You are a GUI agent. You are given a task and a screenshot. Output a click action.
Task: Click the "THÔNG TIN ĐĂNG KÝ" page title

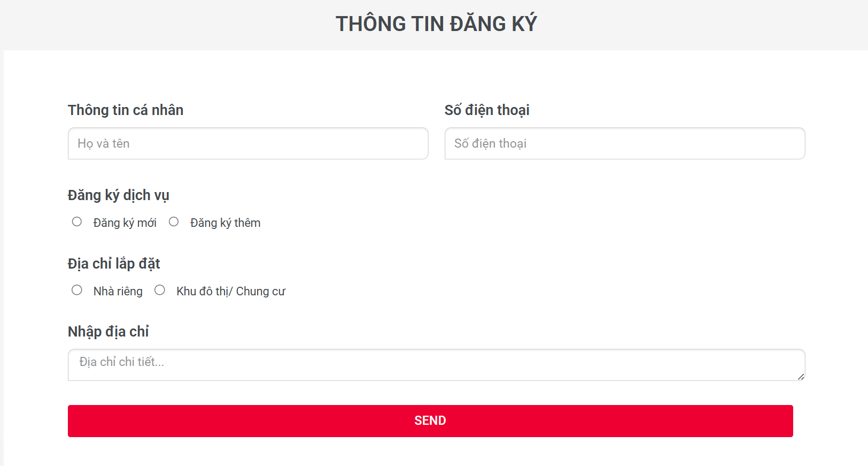click(436, 23)
